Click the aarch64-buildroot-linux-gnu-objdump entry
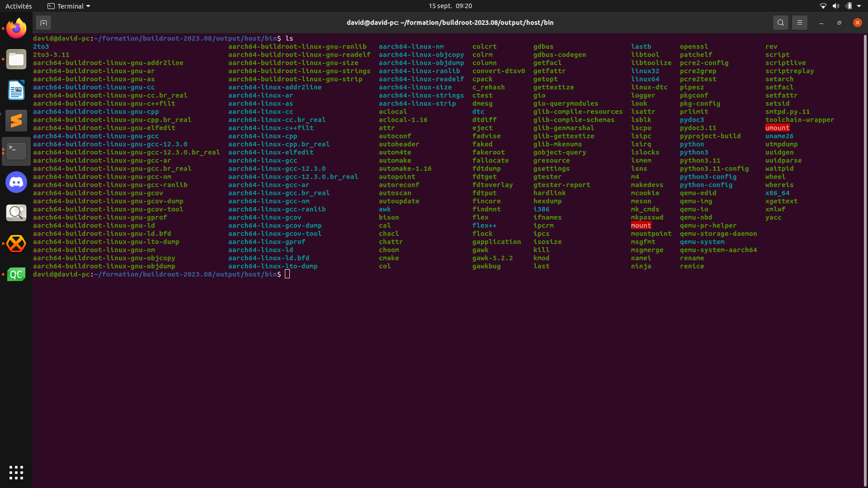Screen dimensions: 868x488 click(x=104, y=266)
